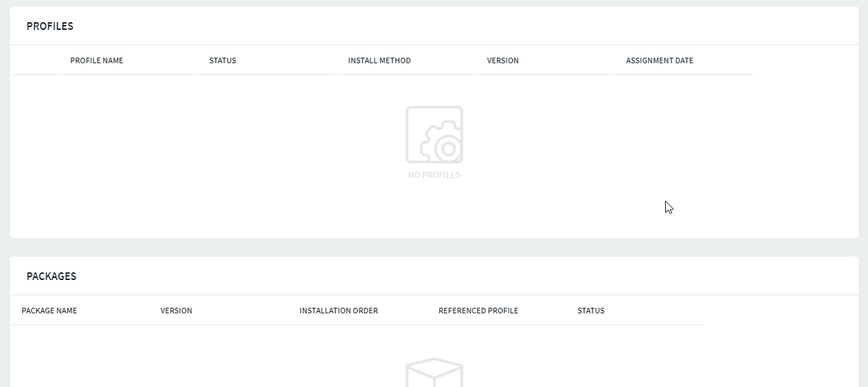Image resolution: width=868 pixels, height=387 pixels.
Task: Sort packages by Referenced Profile header
Action: 478,311
